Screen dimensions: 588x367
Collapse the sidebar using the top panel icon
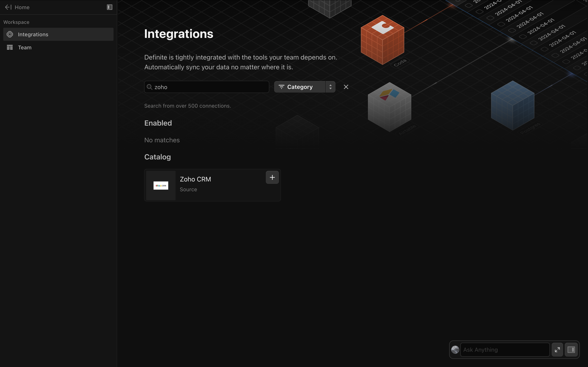[x=110, y=7]
